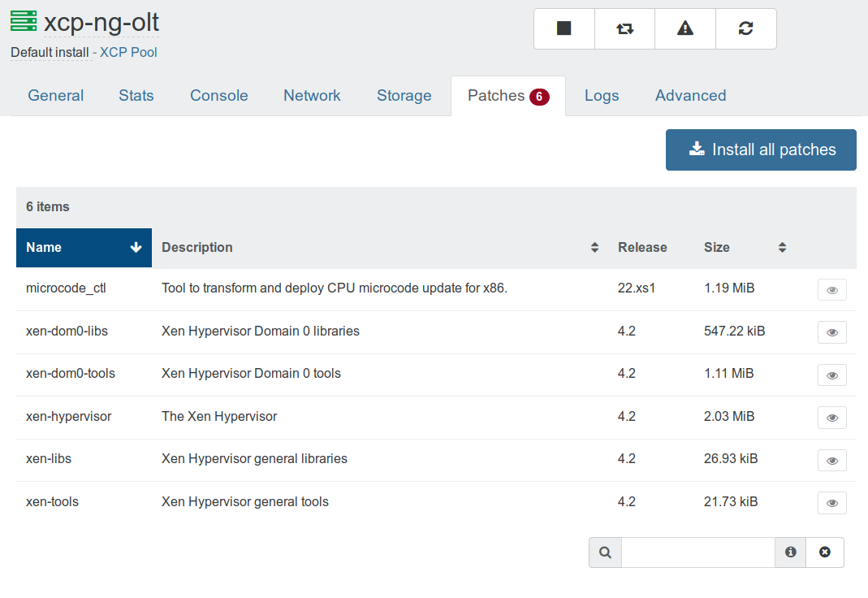868x598 pixels.
Task: Click the 547.22 kiB size value
Action: pos(735,331)
